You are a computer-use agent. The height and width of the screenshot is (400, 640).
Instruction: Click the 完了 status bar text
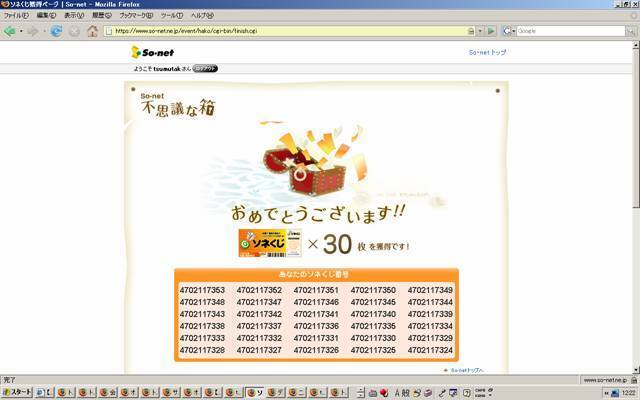tap(9, 380)
